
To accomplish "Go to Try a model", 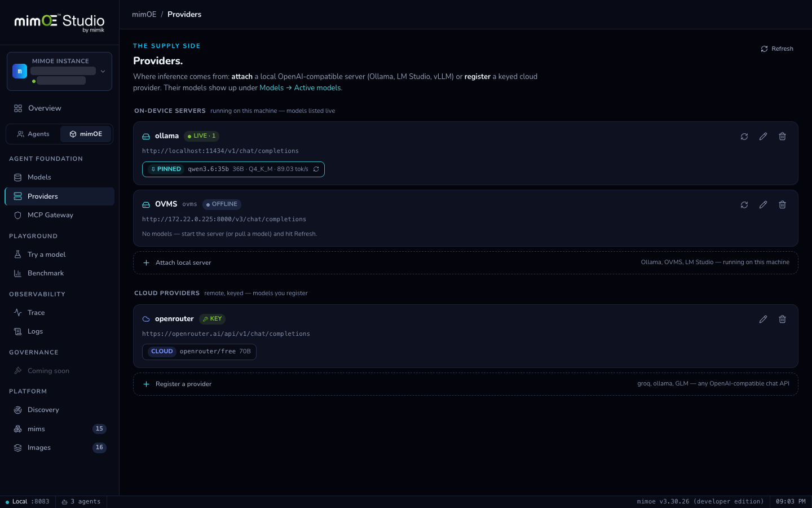I will click(59, 255).
